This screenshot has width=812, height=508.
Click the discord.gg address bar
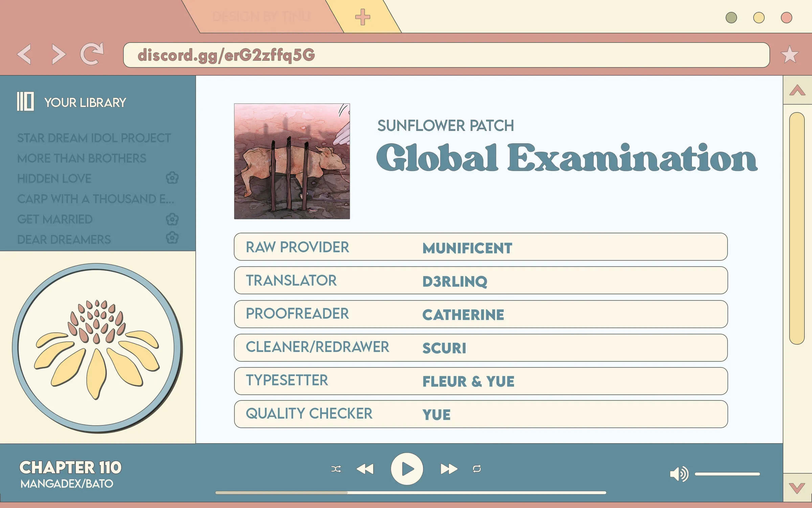click(x=447, y=55)
